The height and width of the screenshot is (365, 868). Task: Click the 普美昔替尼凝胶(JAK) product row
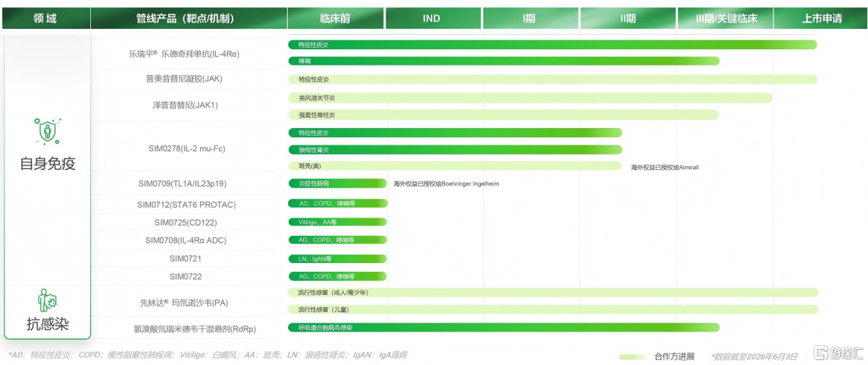coord(184,79)
